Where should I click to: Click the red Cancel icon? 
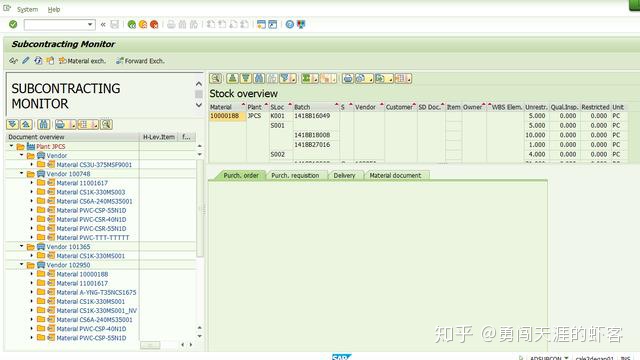[x=154, y=24]
